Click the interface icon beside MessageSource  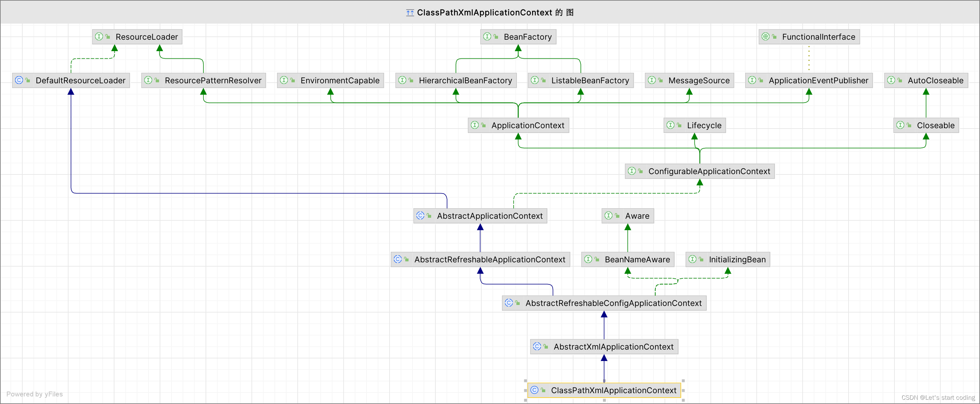652,80
